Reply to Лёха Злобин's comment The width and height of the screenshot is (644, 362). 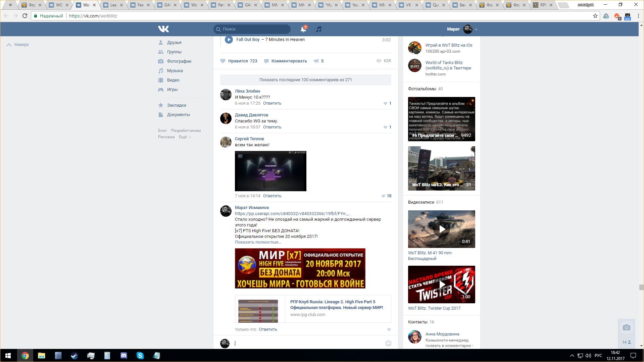click(272, 103)
